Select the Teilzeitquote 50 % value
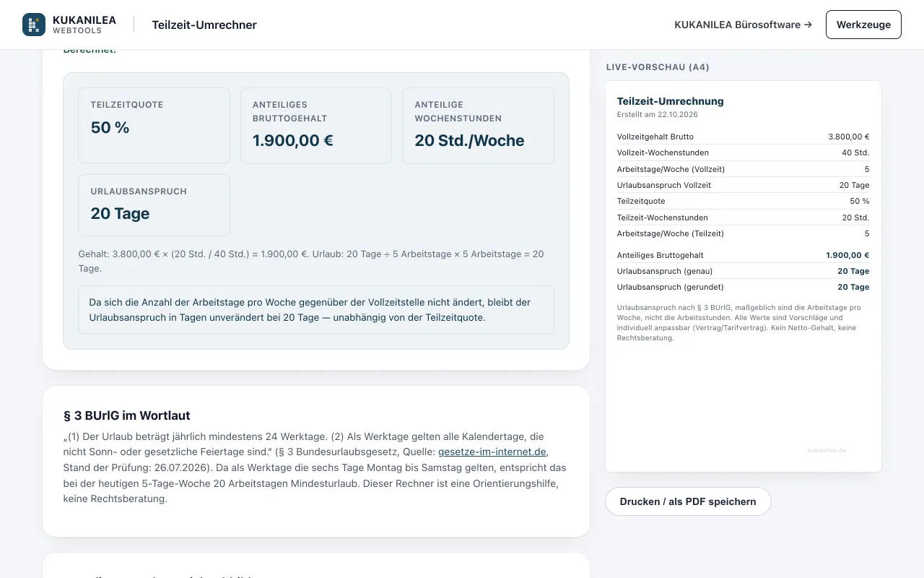This screenshot has height=578, width=924. [x=110, y=128]
